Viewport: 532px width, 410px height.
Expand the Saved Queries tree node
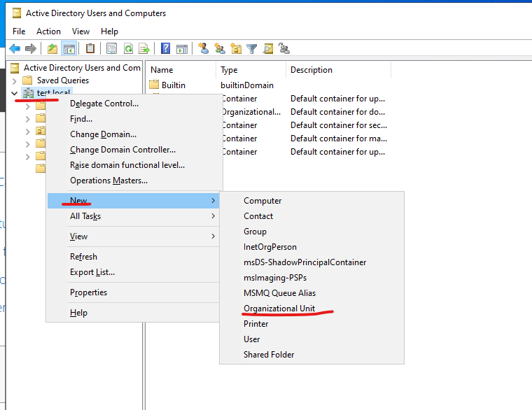pos(14,81)
